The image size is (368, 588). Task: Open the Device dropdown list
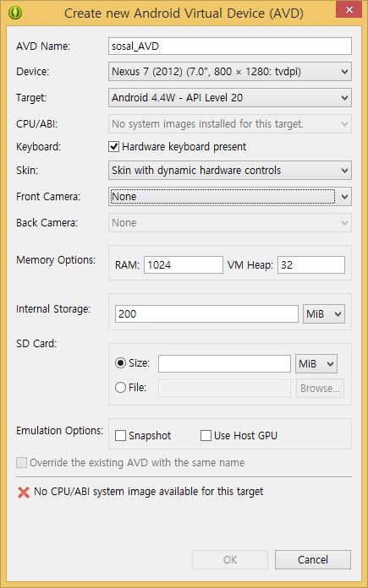(x=230, y=72)
